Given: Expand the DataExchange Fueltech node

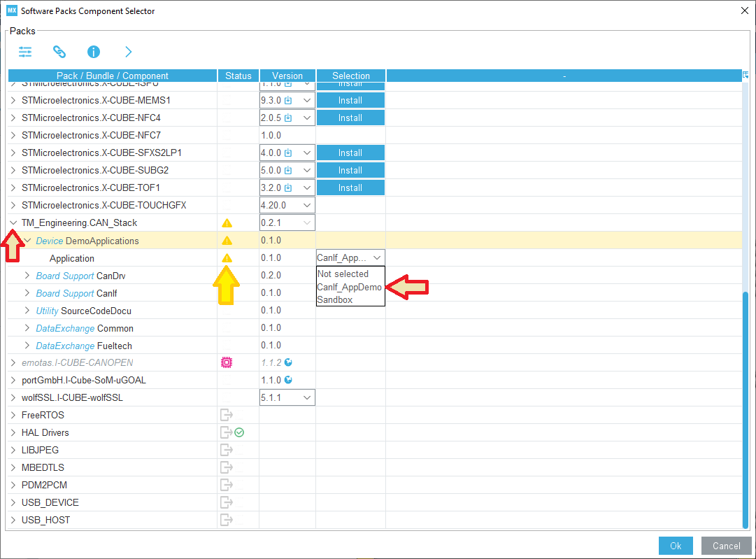Looking at the screenshot, I should [27, 346].
